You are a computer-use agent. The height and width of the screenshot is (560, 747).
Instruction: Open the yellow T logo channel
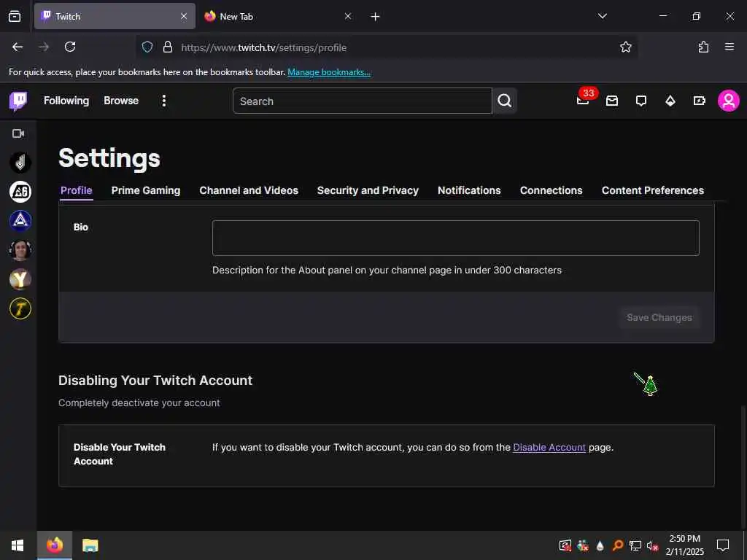pos(20,308)
